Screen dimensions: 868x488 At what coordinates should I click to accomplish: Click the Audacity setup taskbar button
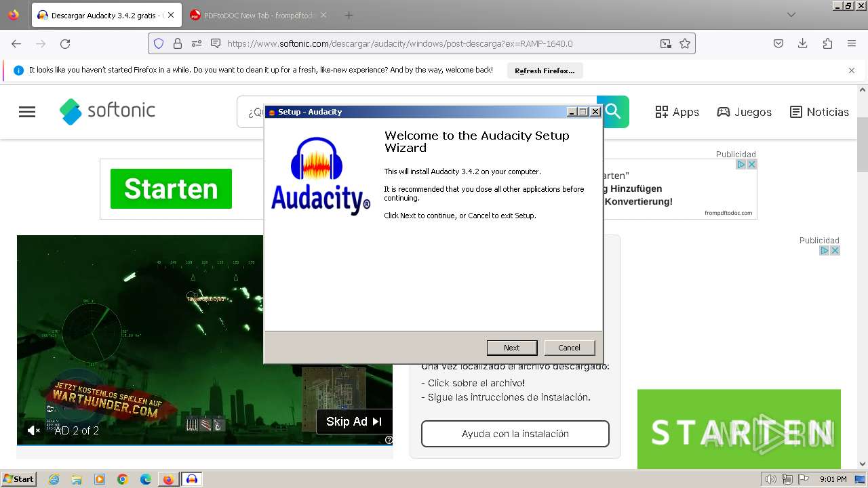(x=192, y=479)
